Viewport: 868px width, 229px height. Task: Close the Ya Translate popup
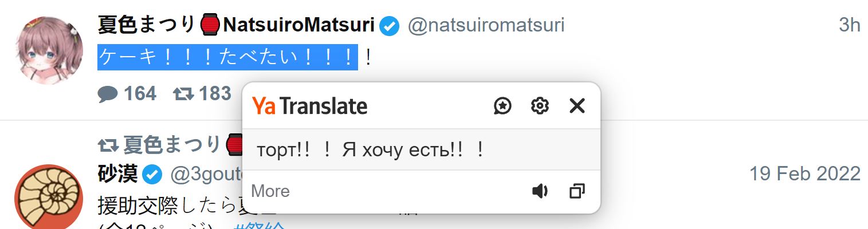point(577,106)
